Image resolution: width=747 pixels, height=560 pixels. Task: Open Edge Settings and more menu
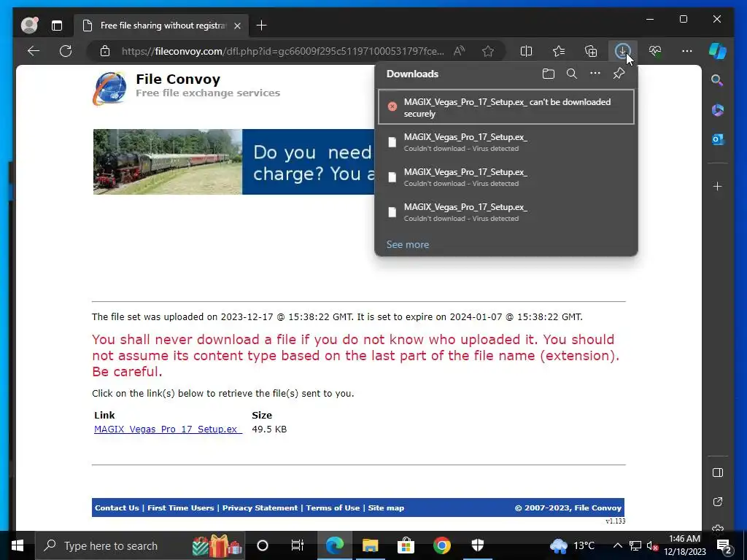[687, 51]
